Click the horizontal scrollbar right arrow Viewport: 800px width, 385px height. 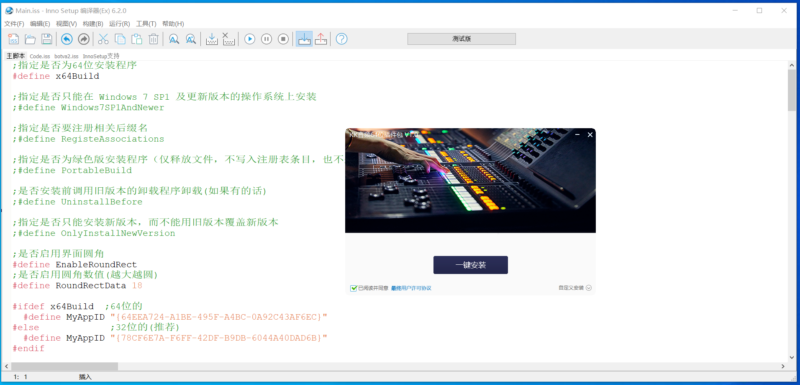[x=783, y=367]
